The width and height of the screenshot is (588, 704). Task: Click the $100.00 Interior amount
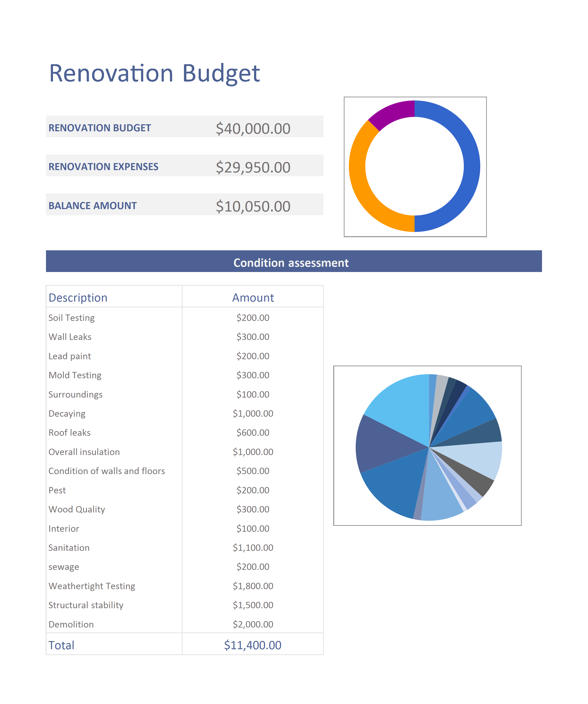[x=253, y=529]
